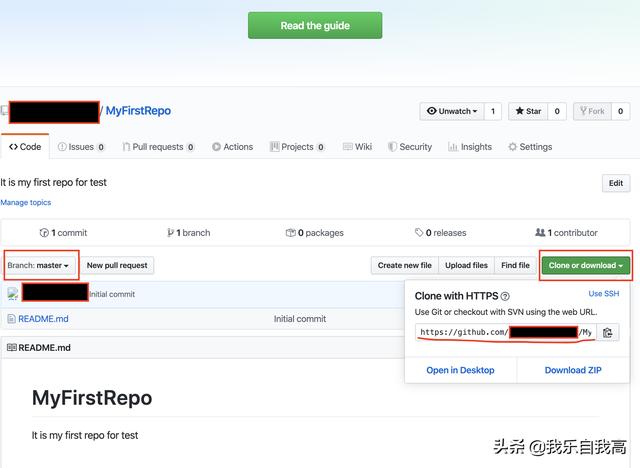View the 1 commit history
640x468 pixels.
[x=63, y=233]
